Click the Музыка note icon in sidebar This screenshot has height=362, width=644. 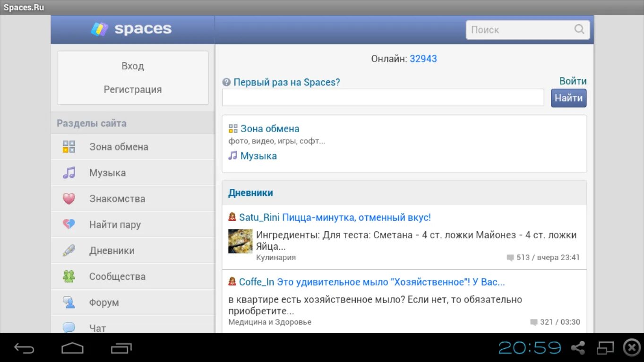coord(69,173)
